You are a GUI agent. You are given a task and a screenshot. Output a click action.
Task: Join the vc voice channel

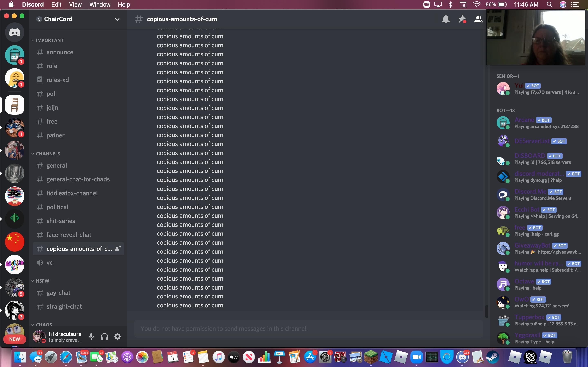49,263
